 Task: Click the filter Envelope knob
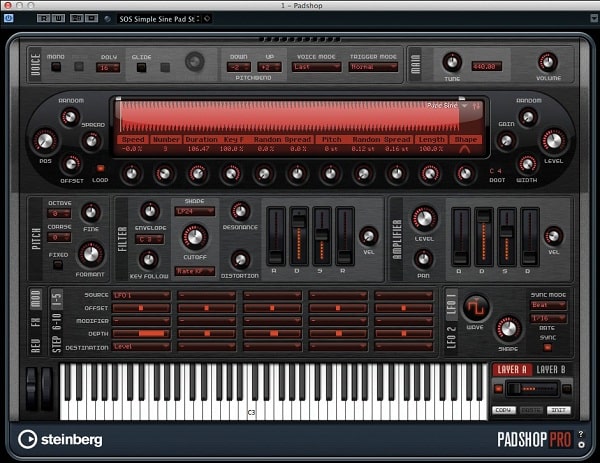tap(150, 211)
